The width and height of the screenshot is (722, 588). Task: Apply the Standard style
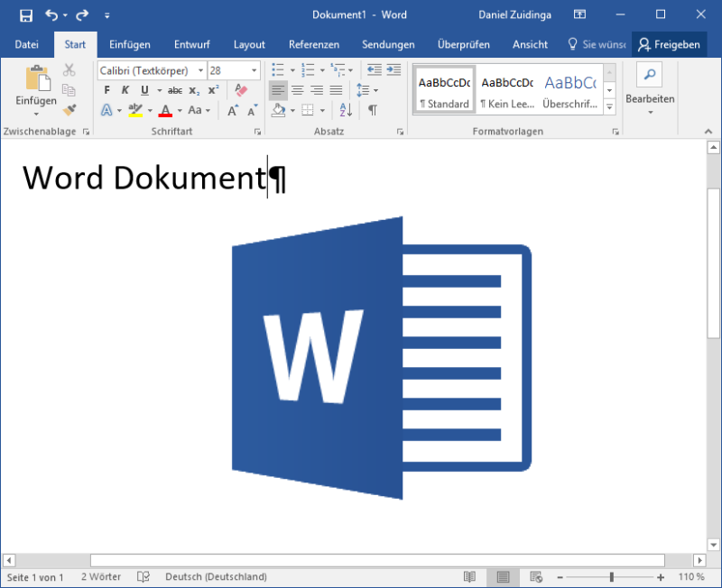point(444,89)
